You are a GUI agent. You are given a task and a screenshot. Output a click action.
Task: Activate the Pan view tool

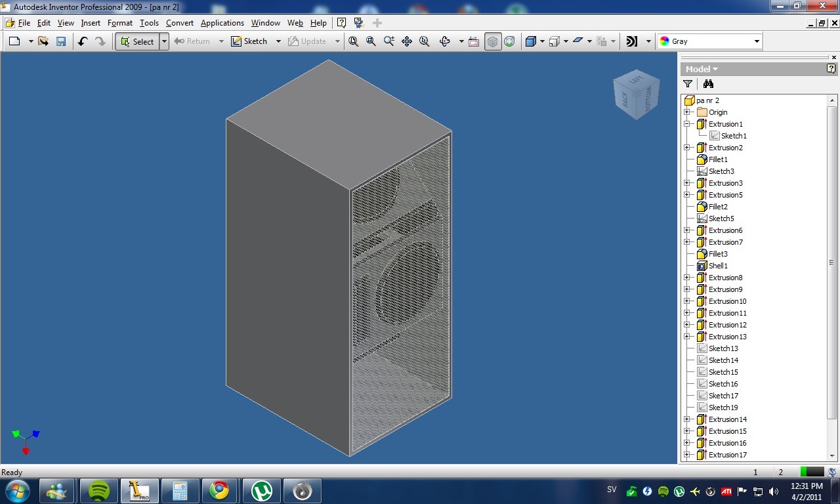tap(407, 41)
